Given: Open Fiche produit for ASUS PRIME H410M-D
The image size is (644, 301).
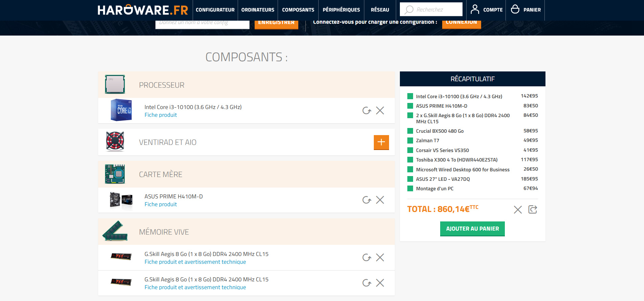Looking at the screenshot, I should (x=160, y=205).
